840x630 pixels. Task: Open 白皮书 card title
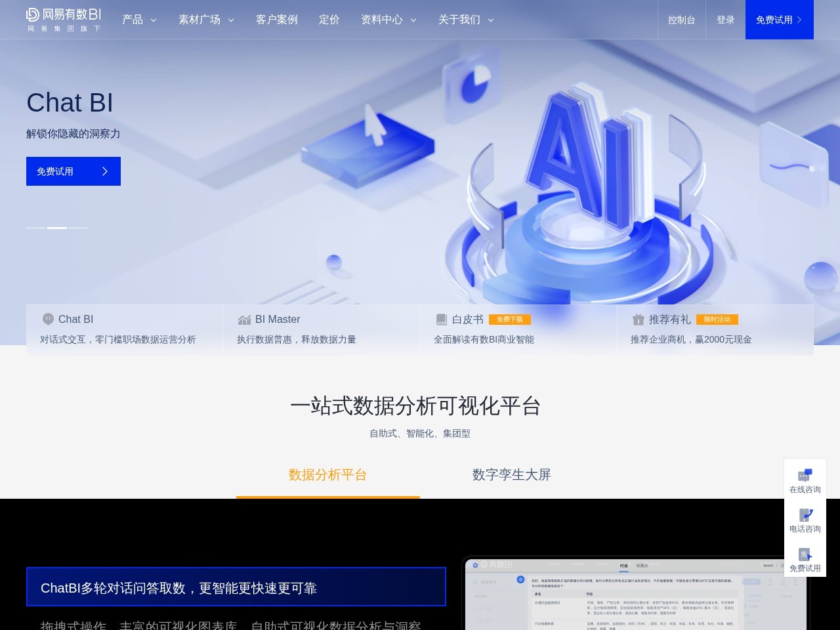coord(468,320)
